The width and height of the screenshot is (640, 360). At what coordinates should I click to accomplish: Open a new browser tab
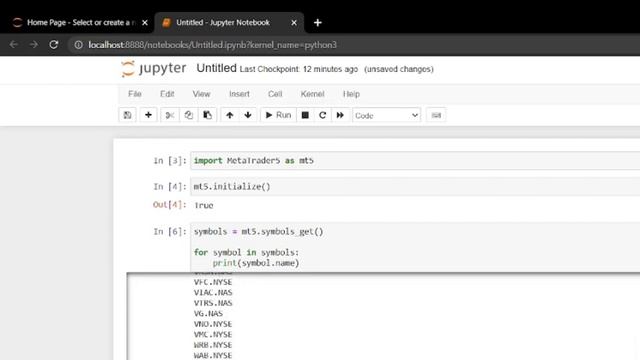(x=318, y=23)
